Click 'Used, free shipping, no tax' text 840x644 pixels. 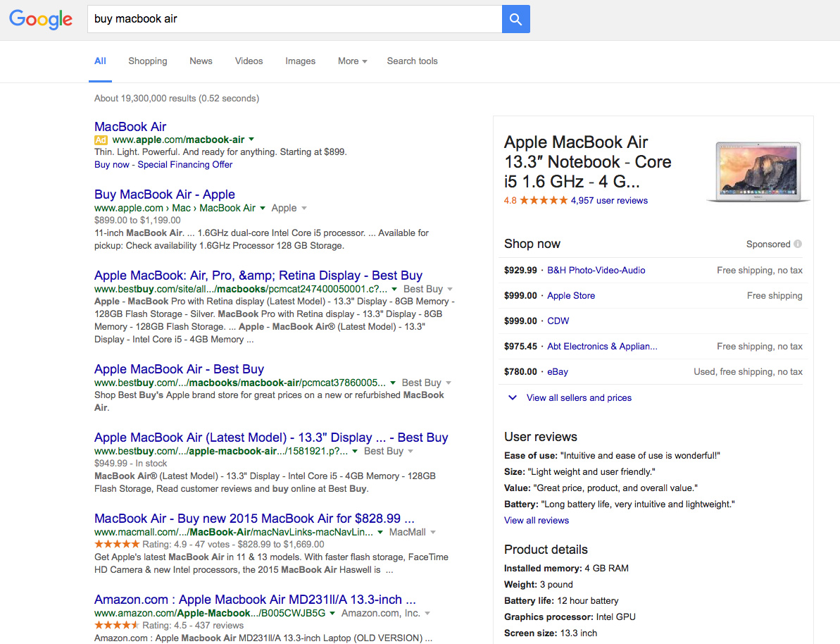pos(748,371)
